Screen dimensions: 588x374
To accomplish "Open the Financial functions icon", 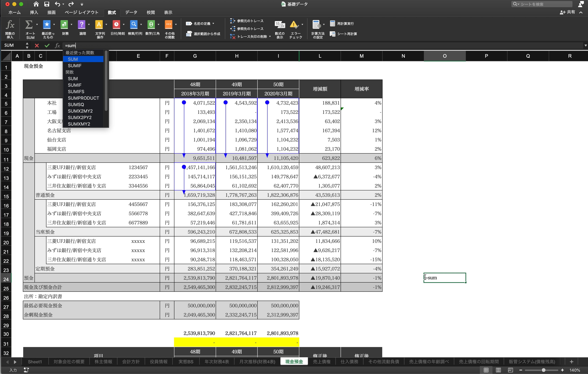I will [64, 24].
